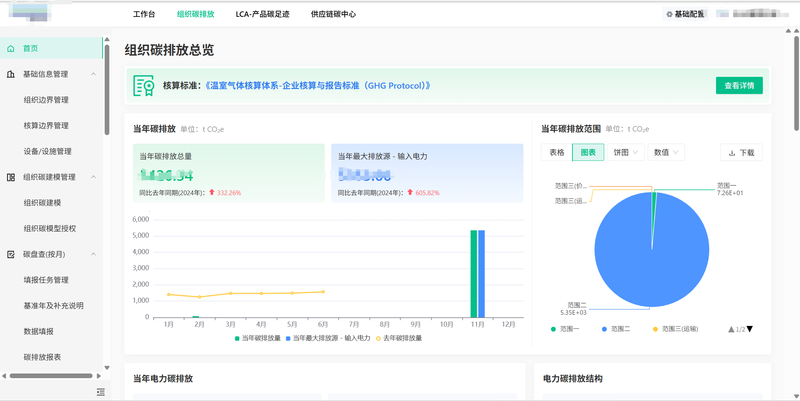
Task: Toggle 范围二 legend item in pie chart
Action: click(616, 329)
